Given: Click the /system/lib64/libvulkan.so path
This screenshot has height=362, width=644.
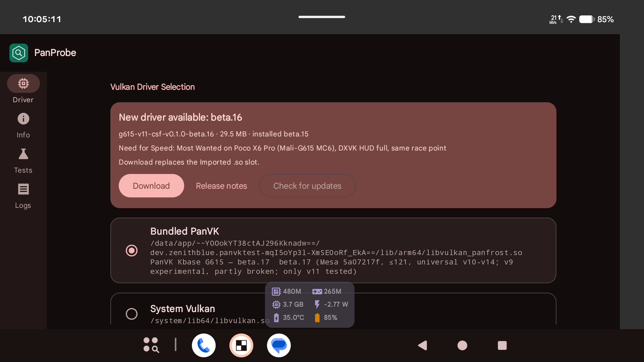Looking at the screenshot, I should pos(210,321).
